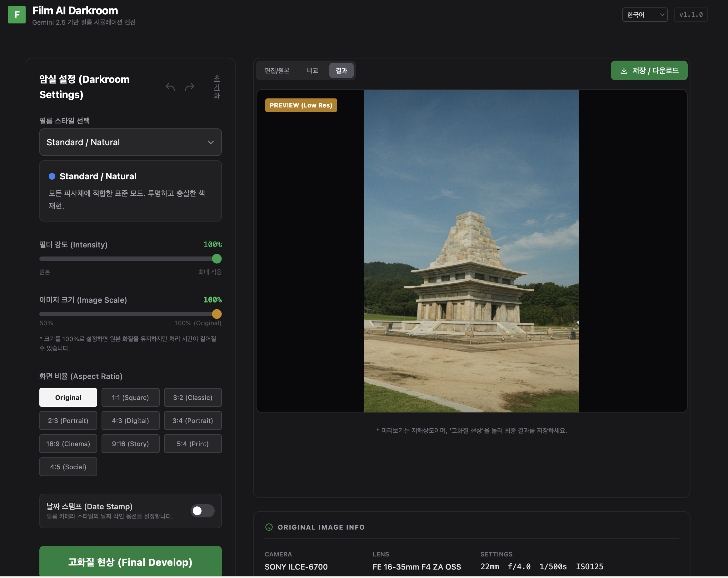Screen dimensions: 728x578
Task: Pick the 16:9 (Cinema) aspect ratio
Action: 68,444
